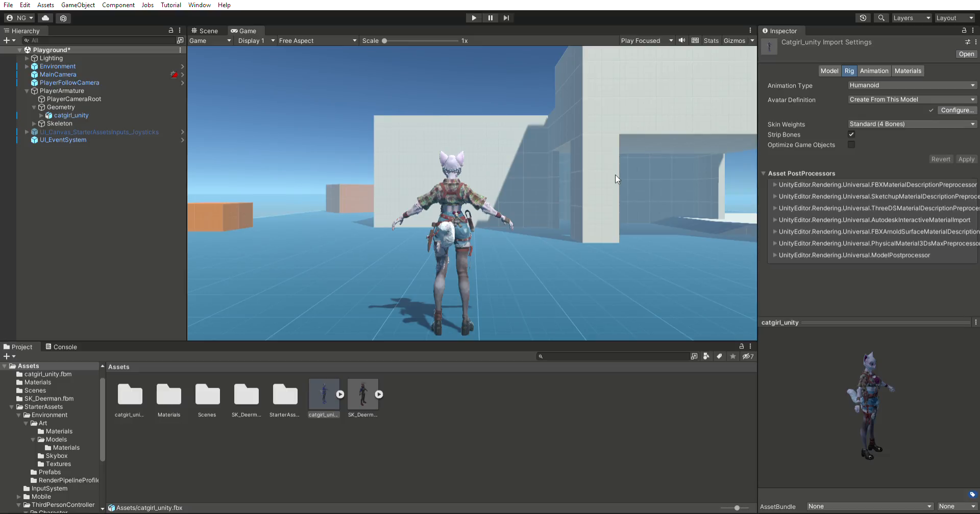Click Search by Type icon in Project

click(x=706, y=356)
